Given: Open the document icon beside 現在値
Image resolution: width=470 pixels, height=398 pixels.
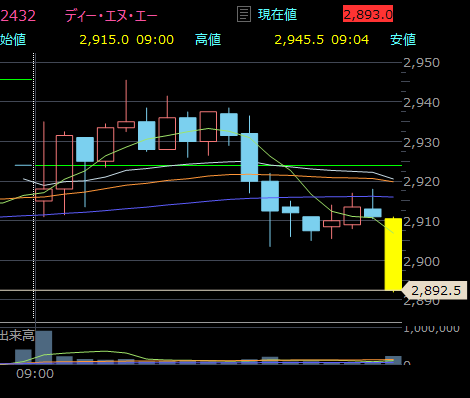Looking at the screenshot, I should tap(244, 15).
